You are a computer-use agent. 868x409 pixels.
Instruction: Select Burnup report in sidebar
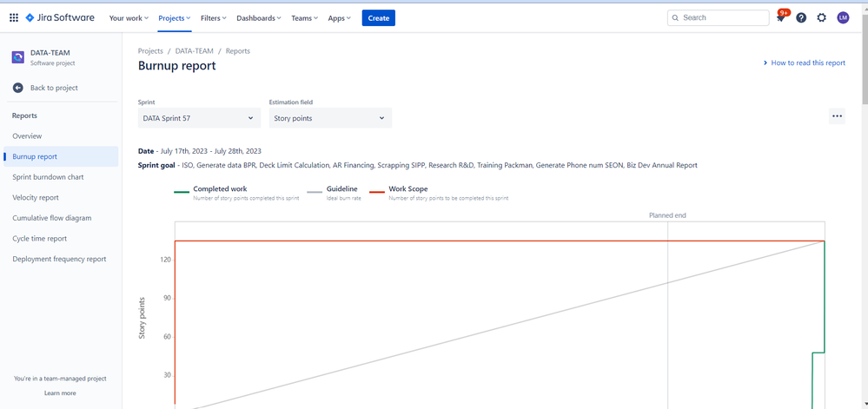click(x=61, y=156)
